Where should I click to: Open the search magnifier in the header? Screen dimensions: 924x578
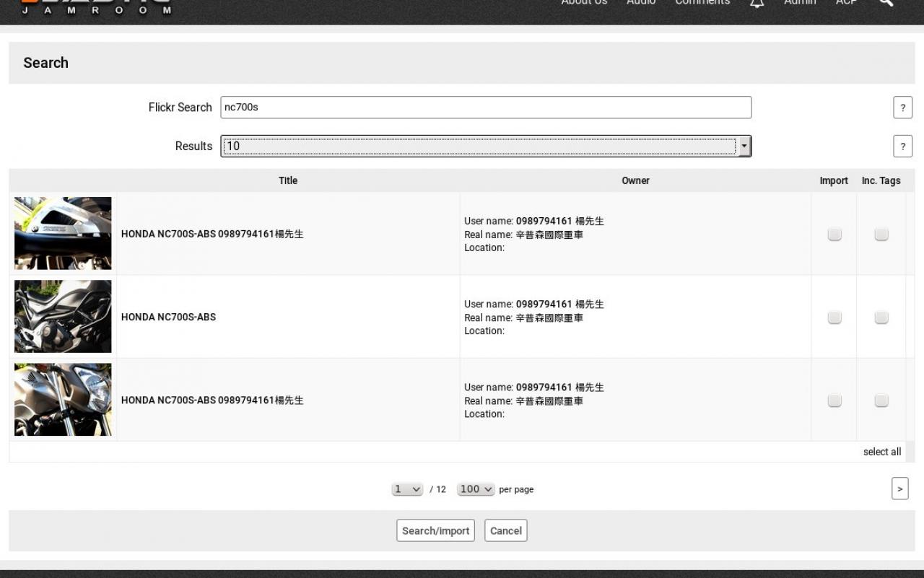pyautogui.click(x=886, y=3)
